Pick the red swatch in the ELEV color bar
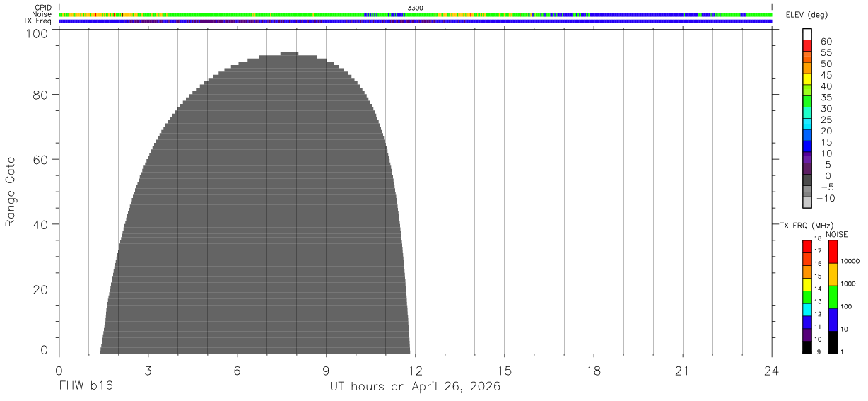868x401 pixels. tap(807, 45)
